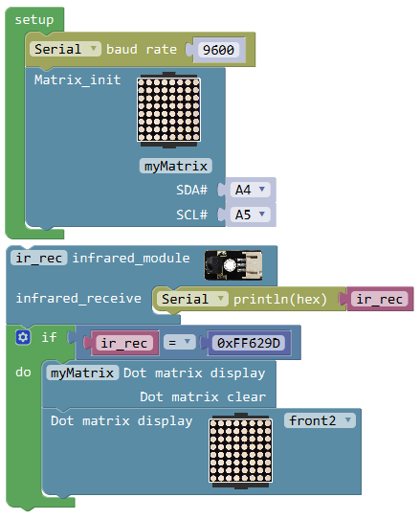Click the infrared receiver module image
The image size is (420, 520).
[233, 265]
